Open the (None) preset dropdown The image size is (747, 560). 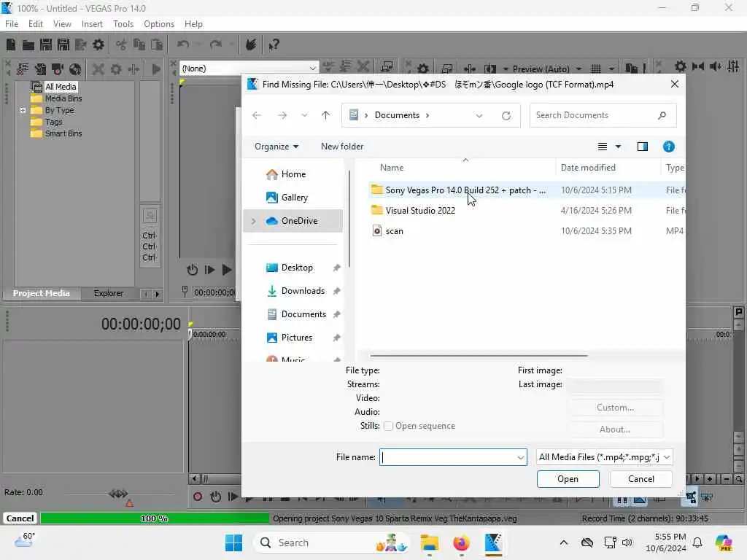(312, 69)
